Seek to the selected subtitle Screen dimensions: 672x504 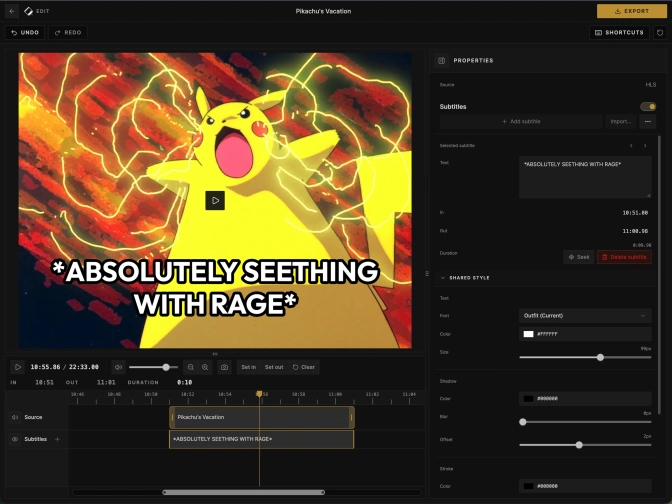(x=579, y=257)
